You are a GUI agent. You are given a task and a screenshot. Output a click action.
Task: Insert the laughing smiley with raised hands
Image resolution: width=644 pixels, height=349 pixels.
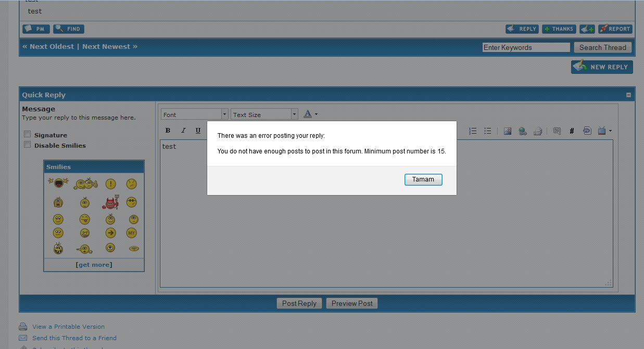coord(58,183)
